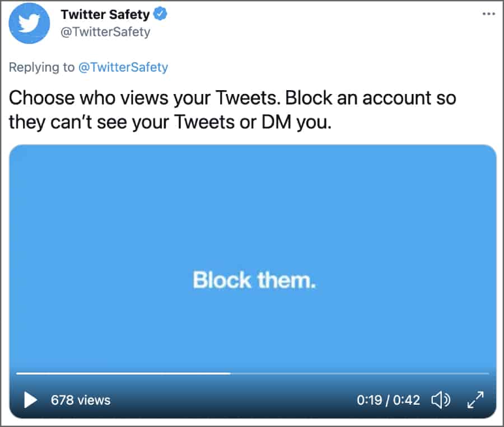Click the '678 views' counter
The width and height of the screenshot is (504, 427).
(x=81, y=400)
